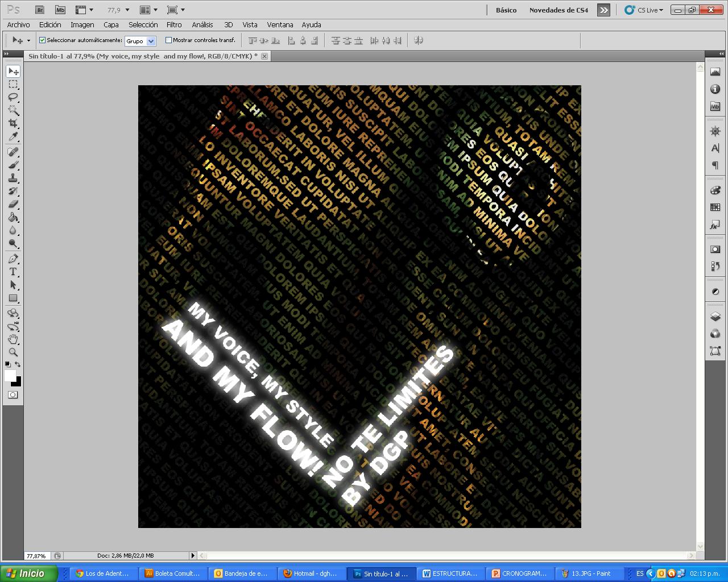Open the Mini Bridge panel icon
Viewport: 728px width, 582px height.
click(x=715, y=106)
